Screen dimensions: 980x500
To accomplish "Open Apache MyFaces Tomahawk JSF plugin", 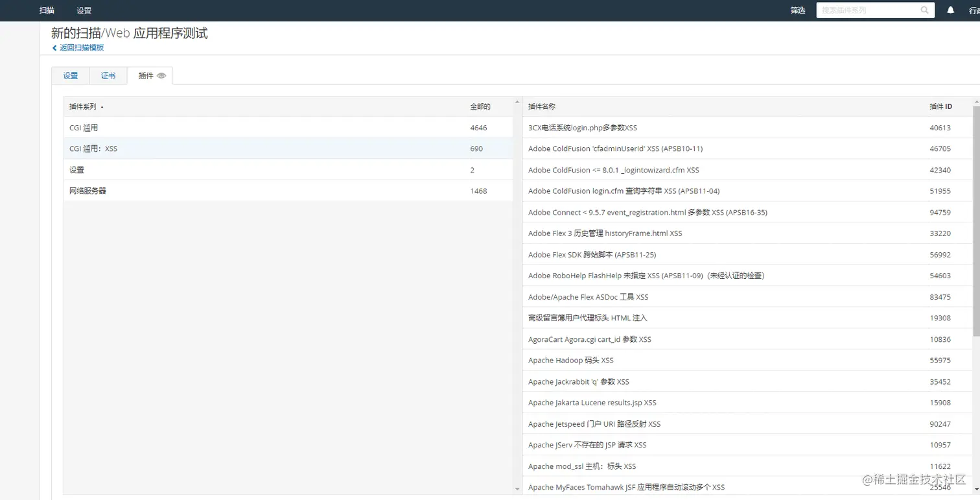I will [626, 487].
